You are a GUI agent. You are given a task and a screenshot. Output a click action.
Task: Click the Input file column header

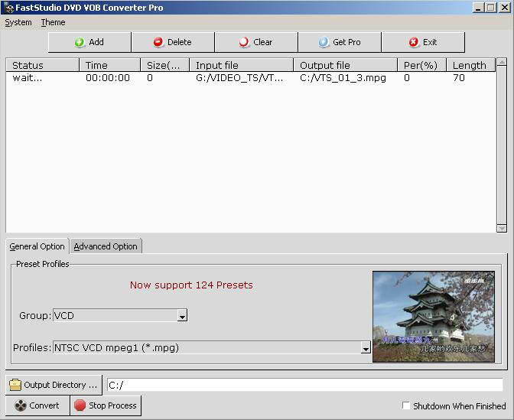[x=242, y=65]
